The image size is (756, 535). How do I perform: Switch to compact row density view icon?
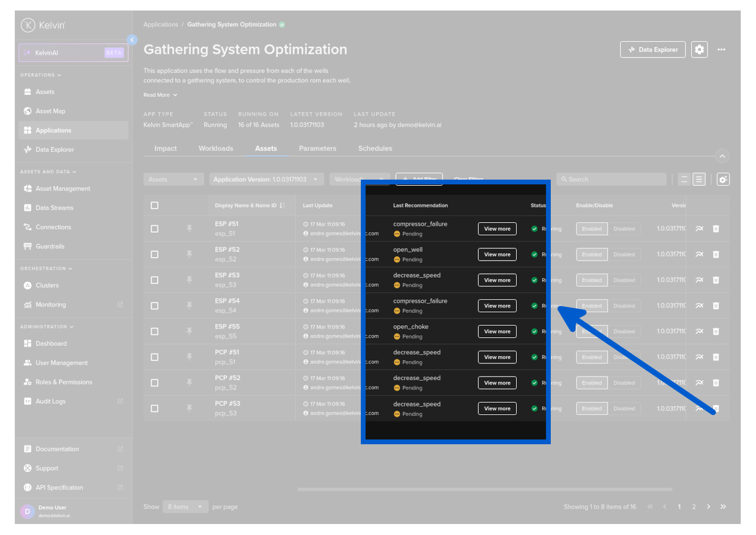pos(684,180)
